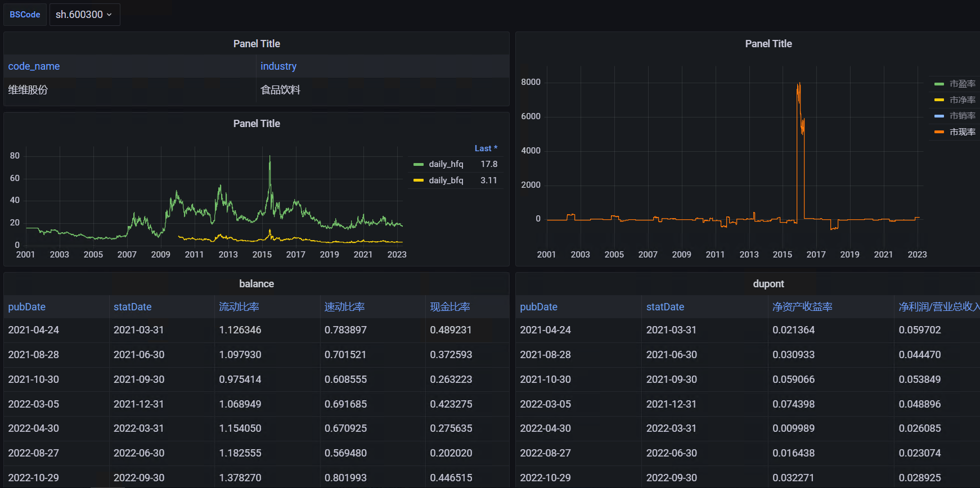Select balance pubDate cell 2022-03-05
980x488 pixels.
56,404
